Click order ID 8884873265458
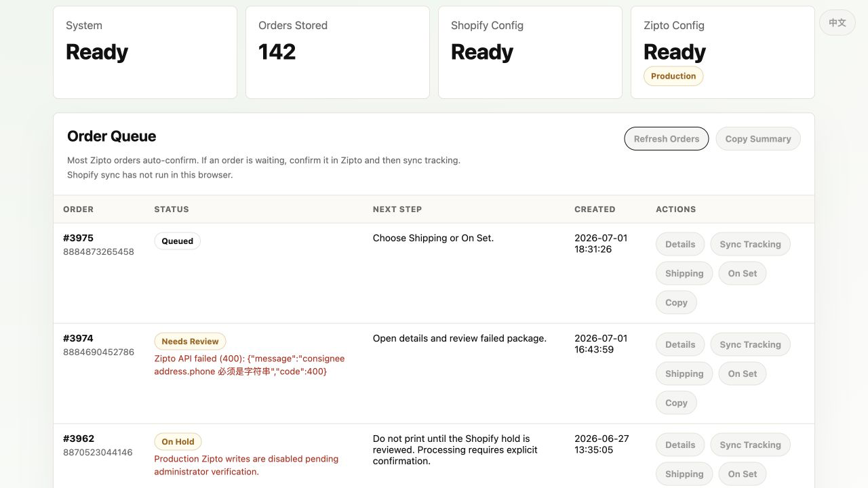This screenshot has height=488, width=868. point(98,251)
